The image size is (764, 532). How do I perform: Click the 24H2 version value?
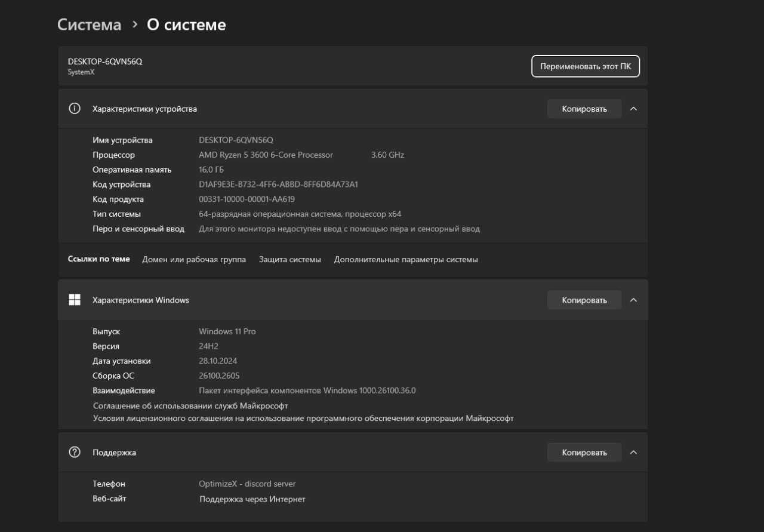coord(209,346)
